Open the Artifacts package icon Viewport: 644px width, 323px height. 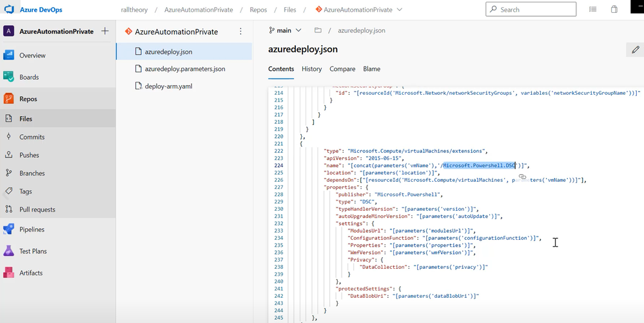8,273
